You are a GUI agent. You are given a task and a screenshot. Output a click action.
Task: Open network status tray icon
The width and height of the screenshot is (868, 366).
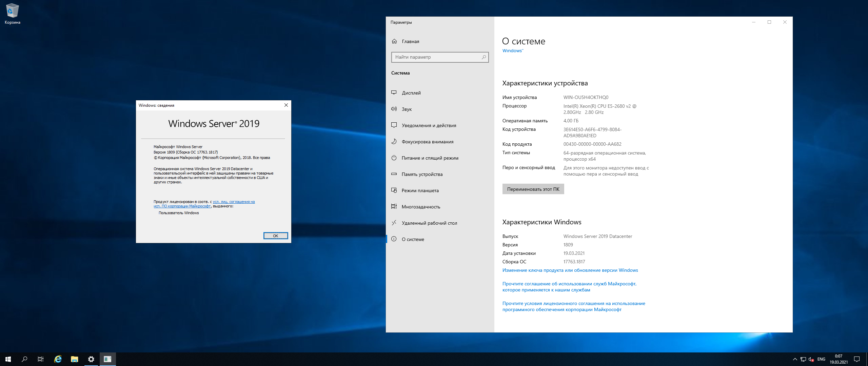pos(803,359)
